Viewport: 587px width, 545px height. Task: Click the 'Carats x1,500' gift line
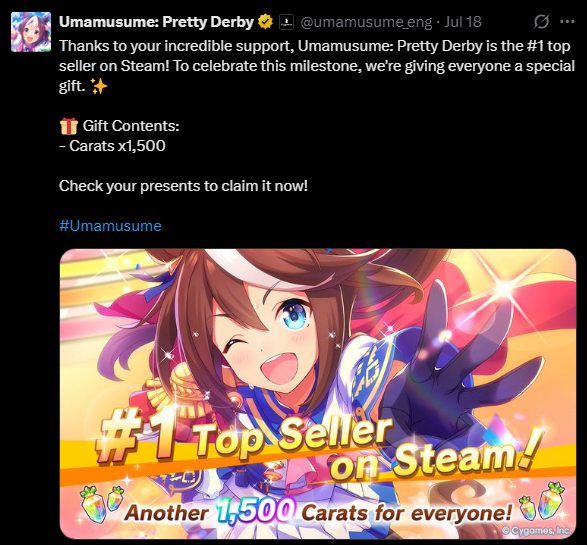pyautogui.click(x=112, y=146)
